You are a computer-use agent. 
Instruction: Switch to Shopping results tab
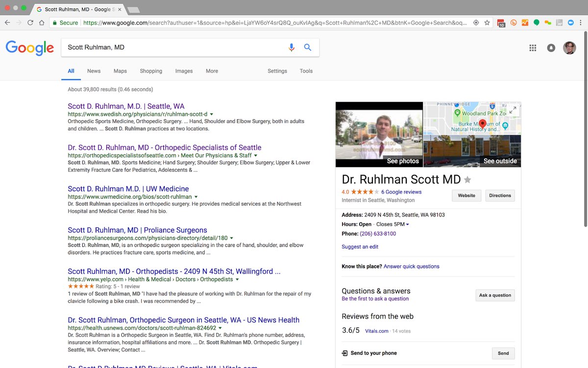pyautogui.click(x=151, y=71)
